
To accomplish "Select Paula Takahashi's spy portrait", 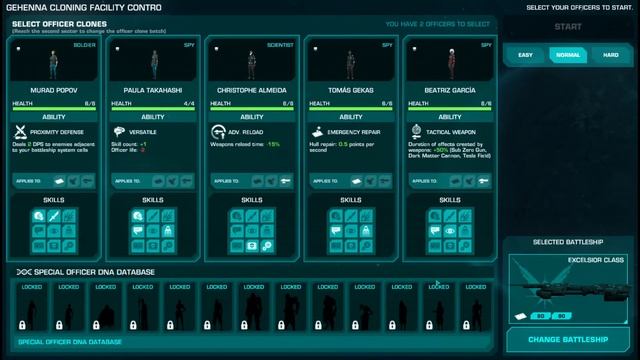I will [x=153, y=60].
